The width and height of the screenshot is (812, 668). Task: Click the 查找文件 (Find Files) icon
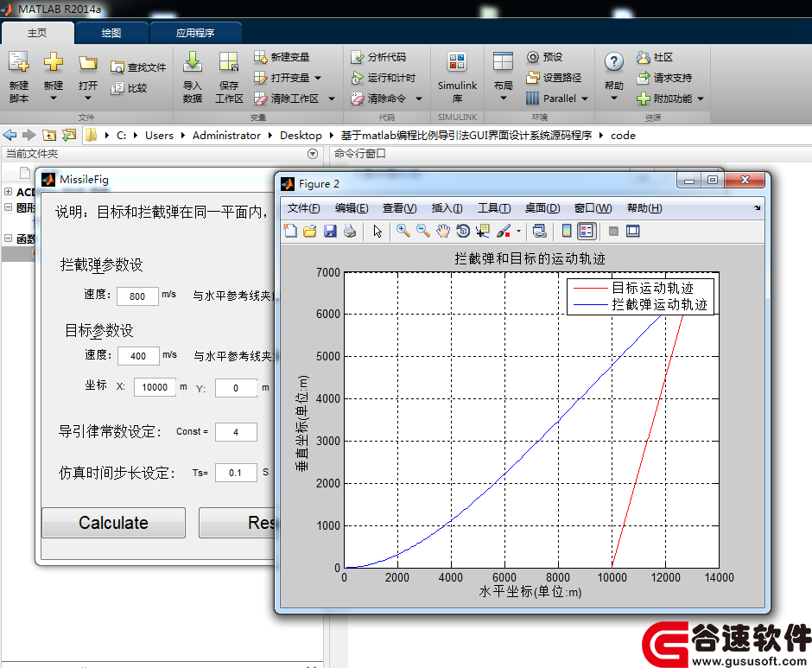[117, 67]
